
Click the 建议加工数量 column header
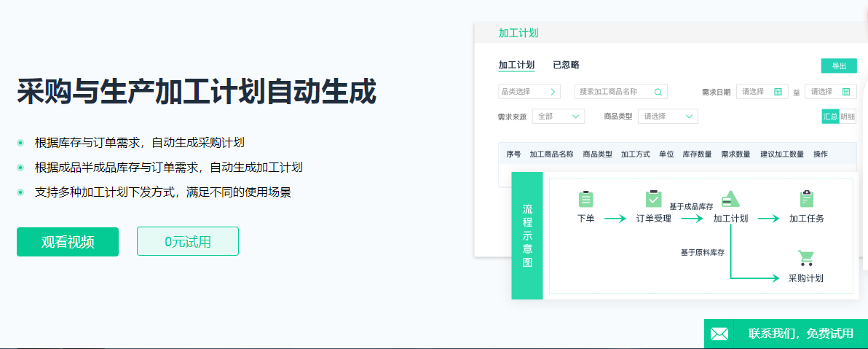[781, 154]
